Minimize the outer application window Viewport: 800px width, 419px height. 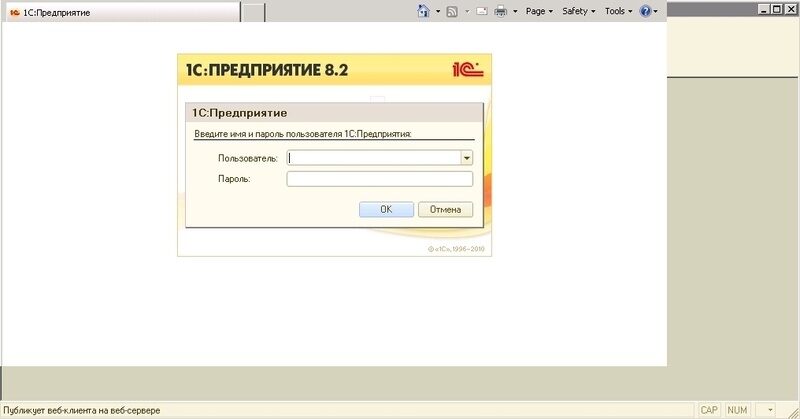(x=764, y=9)
